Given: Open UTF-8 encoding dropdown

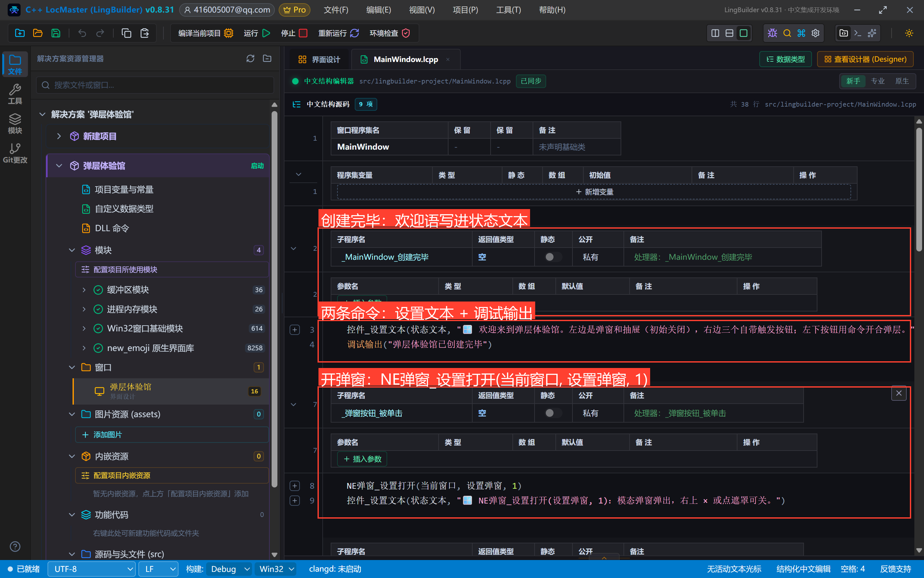Looking at the screenshot, I should pos(92,569).
